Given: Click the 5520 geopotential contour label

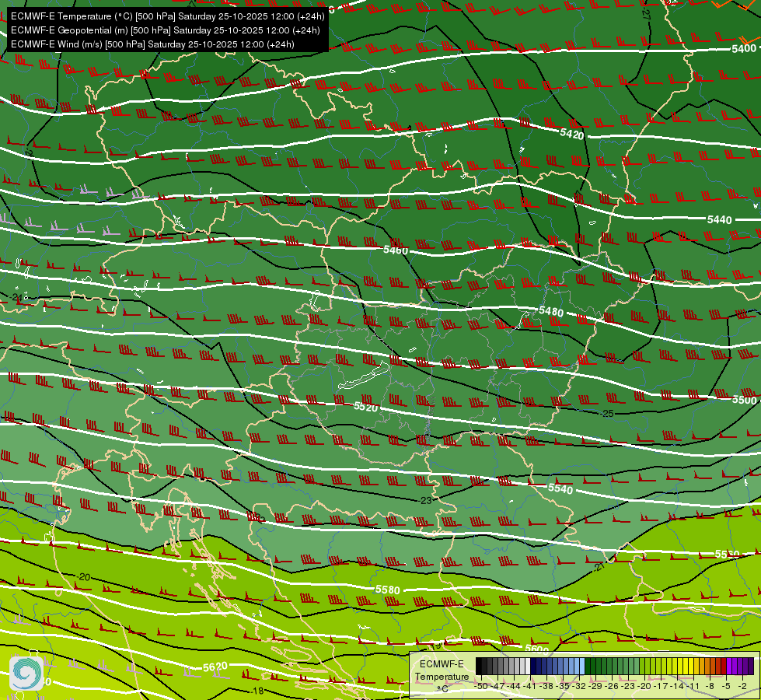Looking at the screenshot, I should click(365, 407).
